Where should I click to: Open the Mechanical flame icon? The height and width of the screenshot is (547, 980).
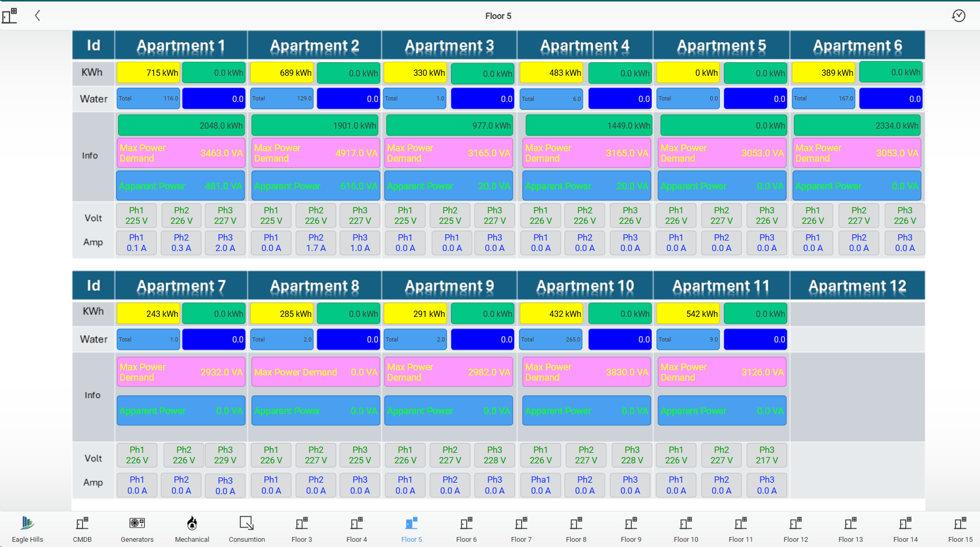pyautogui.click(x=192, y=523)
